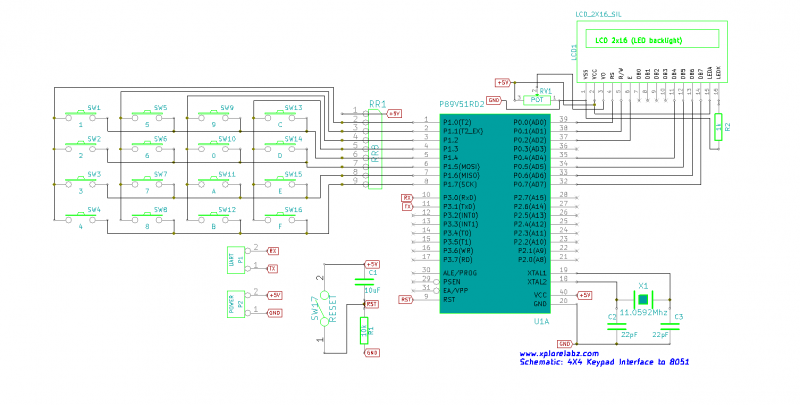Click the EA/VPP pin label
The image size is (800, 405).
(456, 291)
